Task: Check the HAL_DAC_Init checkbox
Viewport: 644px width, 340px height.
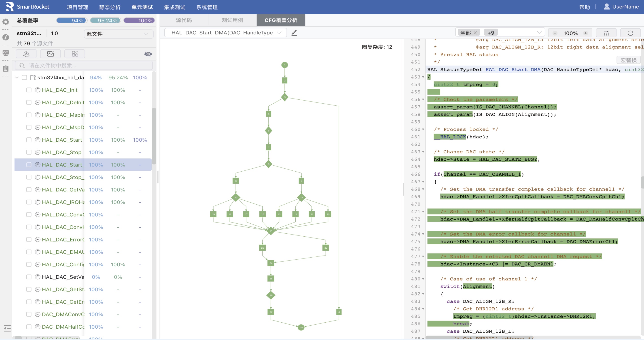Action: point(29,90)
